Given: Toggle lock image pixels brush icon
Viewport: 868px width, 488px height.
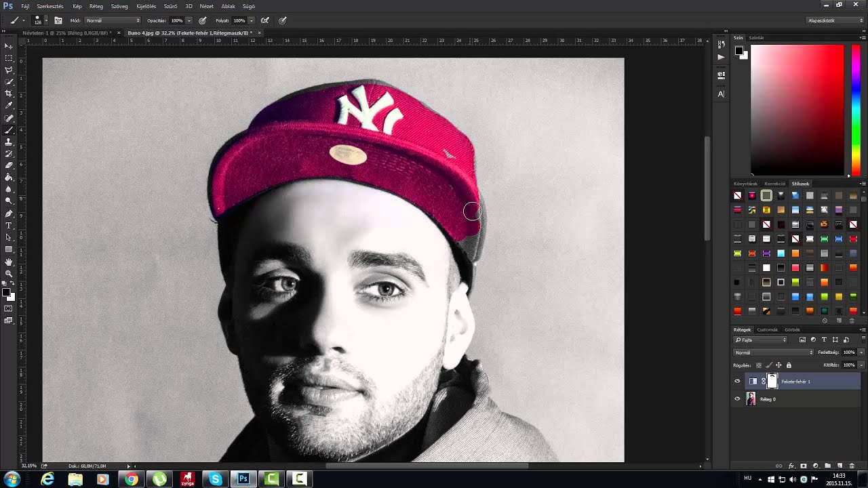Looking at the screenshot, I should 769,365.
